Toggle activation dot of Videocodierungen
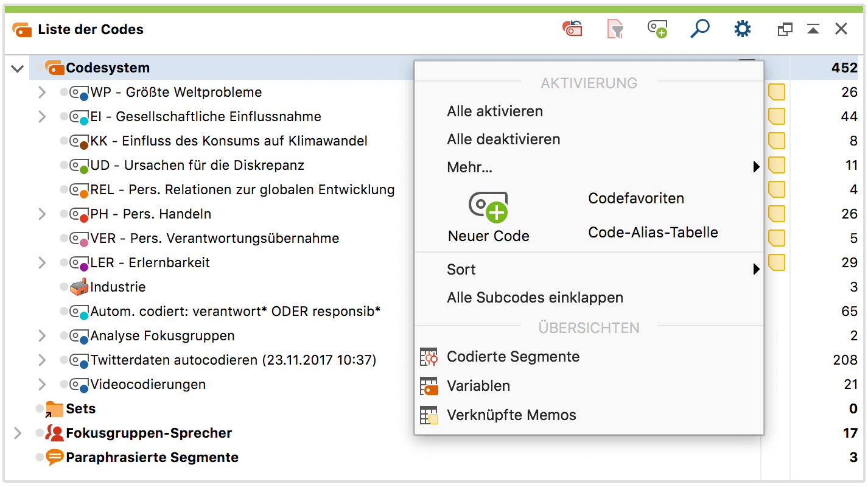868x487 pixels. pos(64,385)
